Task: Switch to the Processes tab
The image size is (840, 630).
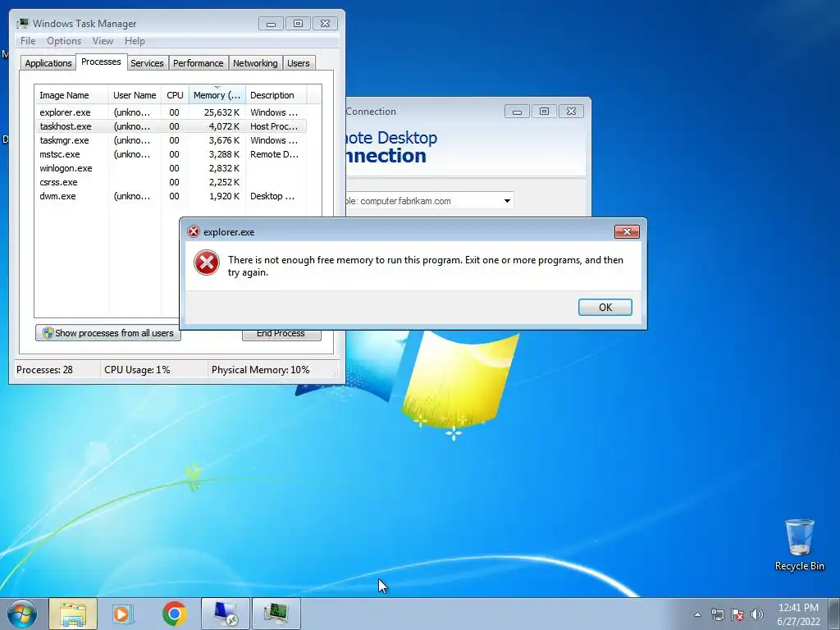Action: pyautogui.click(x=101, y=62)
